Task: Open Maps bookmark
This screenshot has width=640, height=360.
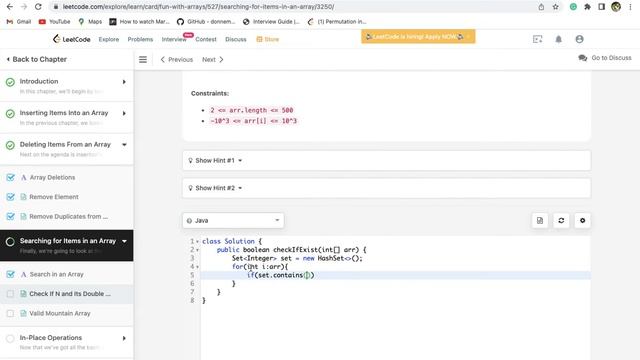Action: (90, 22)
